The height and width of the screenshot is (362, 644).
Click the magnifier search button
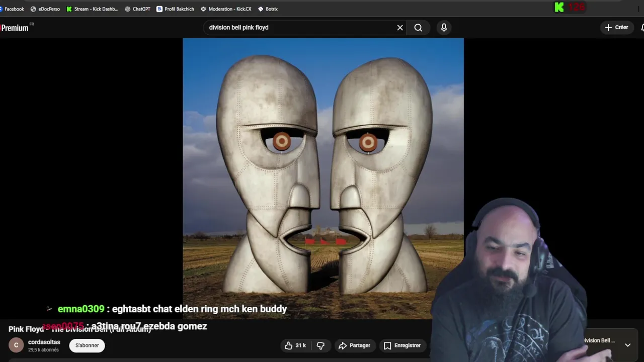tap(418, 28)
